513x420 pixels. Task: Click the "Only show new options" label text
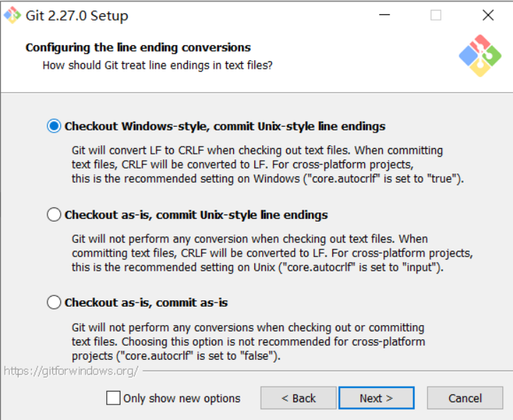point(181,398)
